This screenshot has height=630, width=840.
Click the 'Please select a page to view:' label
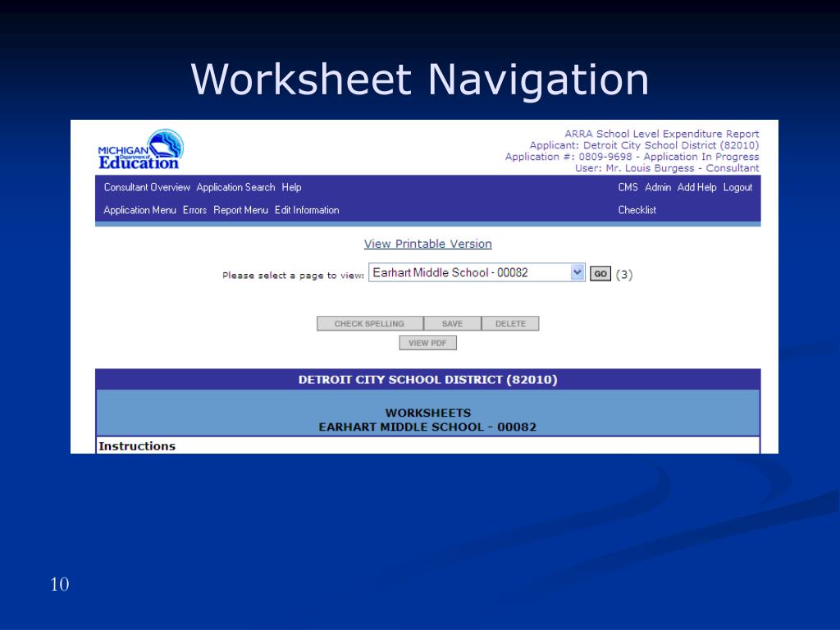click(x=293, y=276)
